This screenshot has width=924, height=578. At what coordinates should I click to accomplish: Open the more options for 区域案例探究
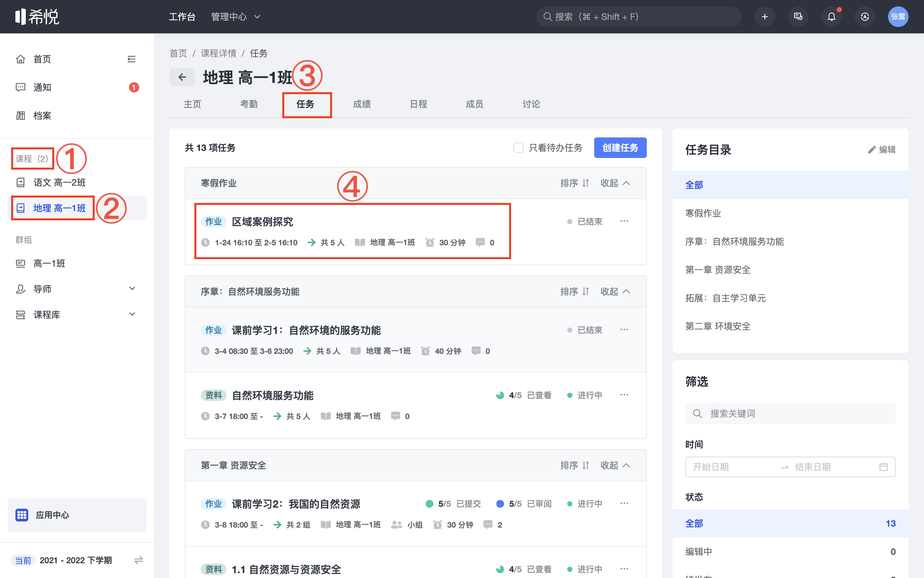(x=624, y=221)
